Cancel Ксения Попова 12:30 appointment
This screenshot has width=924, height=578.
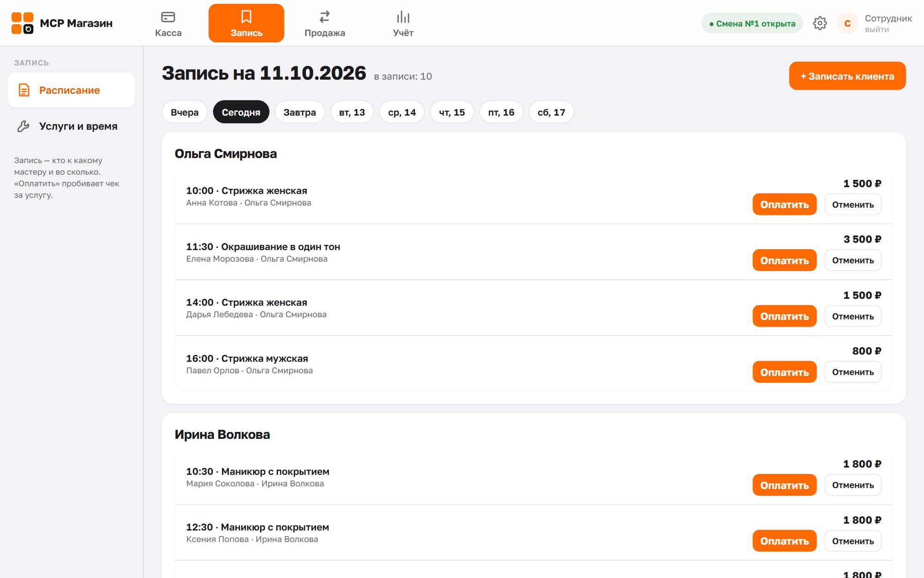[853, 541]
